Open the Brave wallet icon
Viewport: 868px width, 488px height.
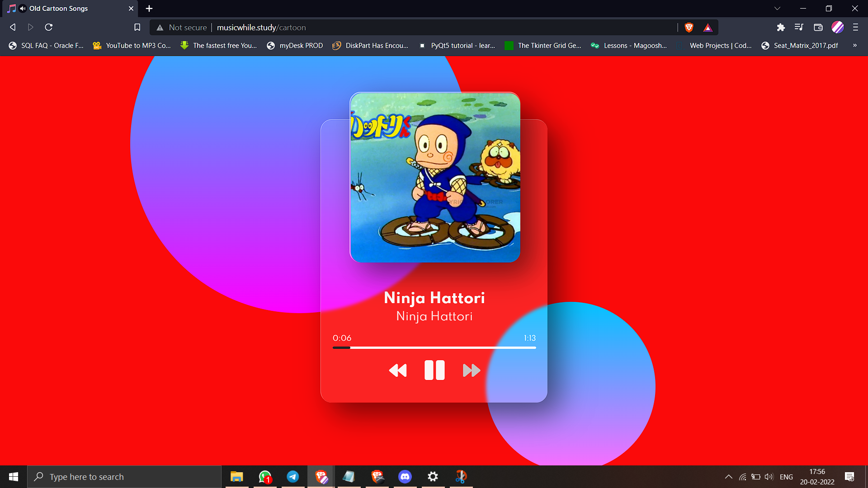[x=818, y=28]
